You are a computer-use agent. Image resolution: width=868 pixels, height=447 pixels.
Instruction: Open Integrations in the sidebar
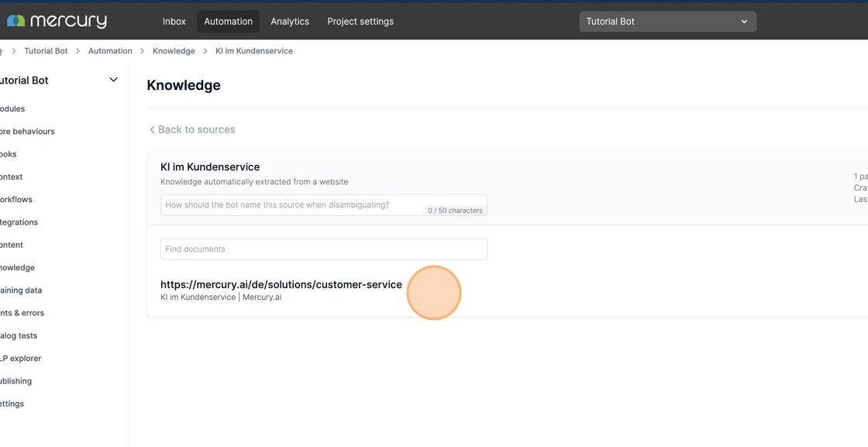[19, 222]
